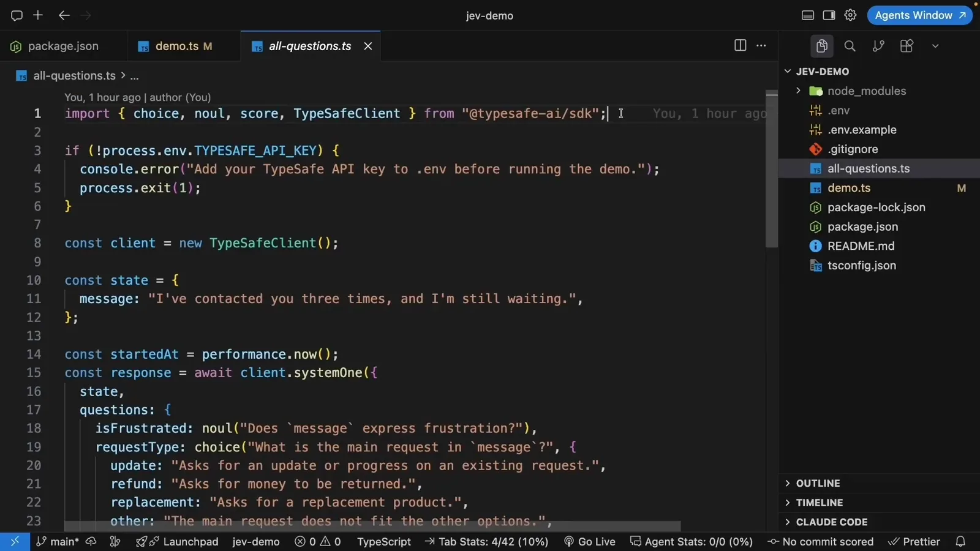The image size is (980, 551).
Task: Expand additional views chevron
Action: [x=935, y=46]
